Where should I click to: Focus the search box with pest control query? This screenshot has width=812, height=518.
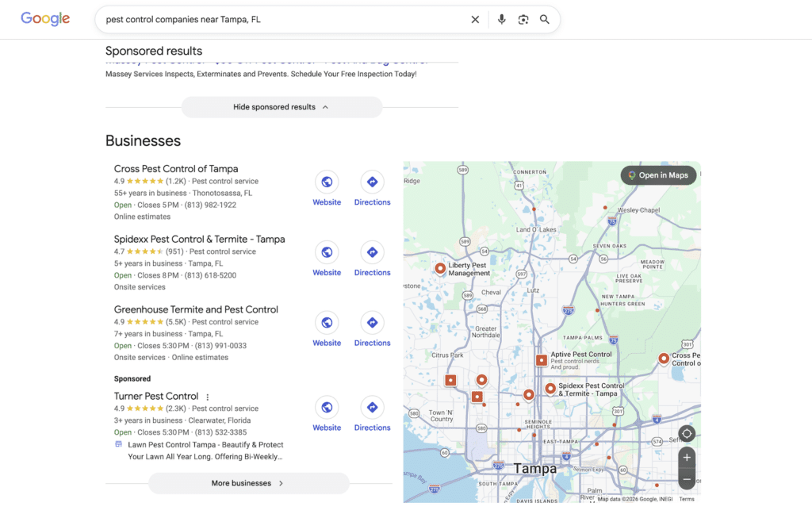(285, 20)
